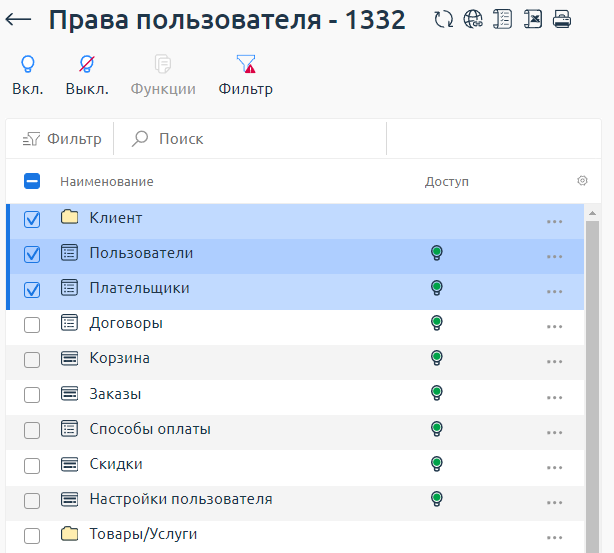The height and width of the screenshot is (553, 614).
Task: Click the Вкл. lightbulb to enable access
Action: [x=28, y=75]
